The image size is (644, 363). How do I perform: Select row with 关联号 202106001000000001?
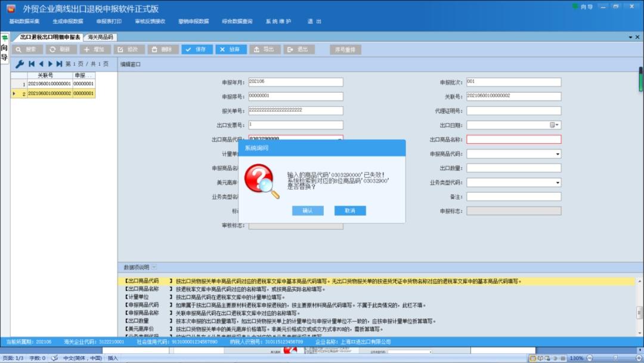(x=49, y=84)
